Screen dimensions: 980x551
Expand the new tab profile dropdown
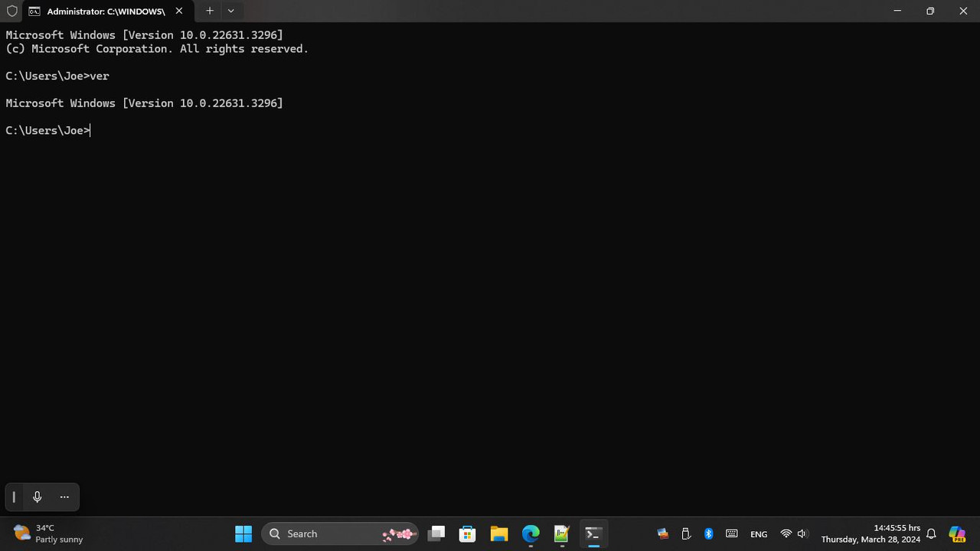[230, 11]
